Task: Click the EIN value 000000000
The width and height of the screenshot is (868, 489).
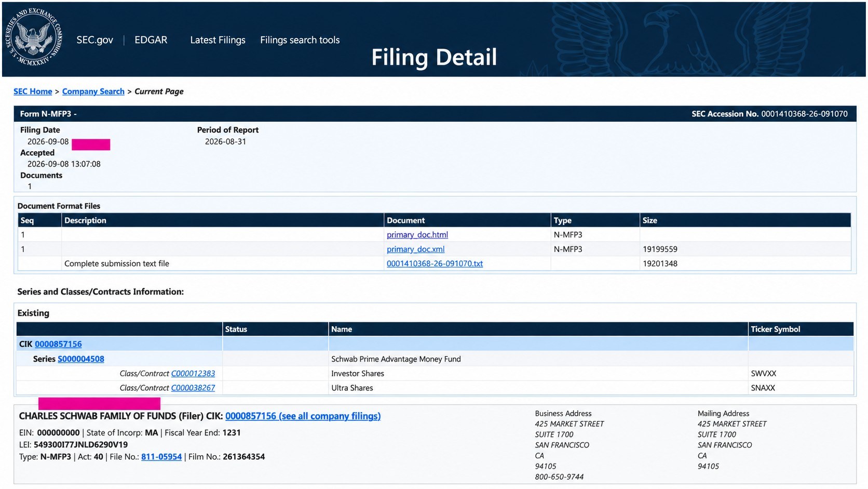Action: tap(58, 433)
